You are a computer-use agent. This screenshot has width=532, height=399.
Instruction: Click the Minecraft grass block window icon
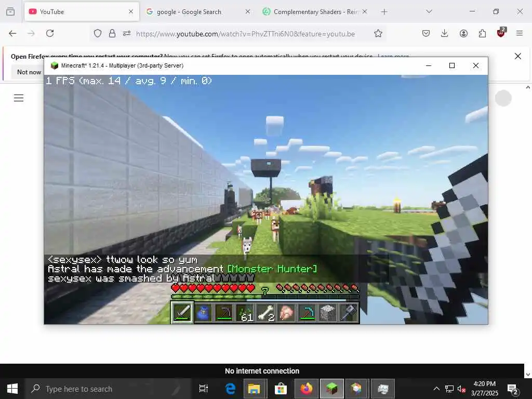coord(54,65)
